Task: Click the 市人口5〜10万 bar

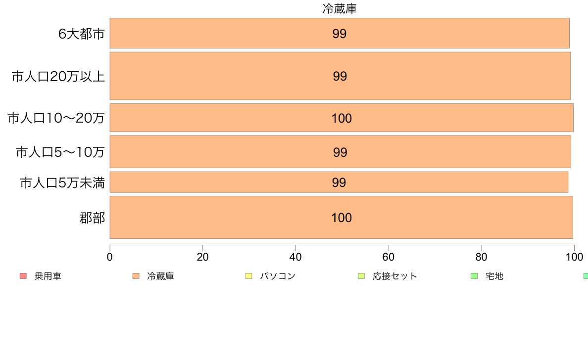Action: coord(340,152)
